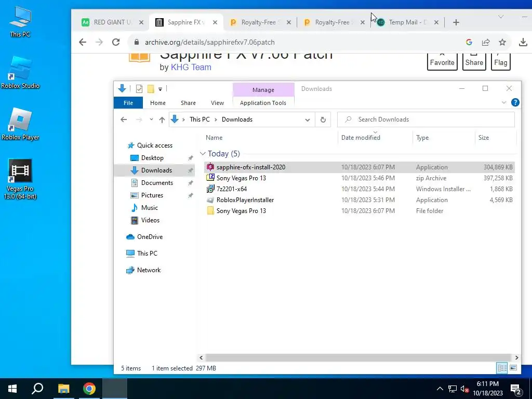
Task: Open recent locations dropdown
Action: [151, 119]
